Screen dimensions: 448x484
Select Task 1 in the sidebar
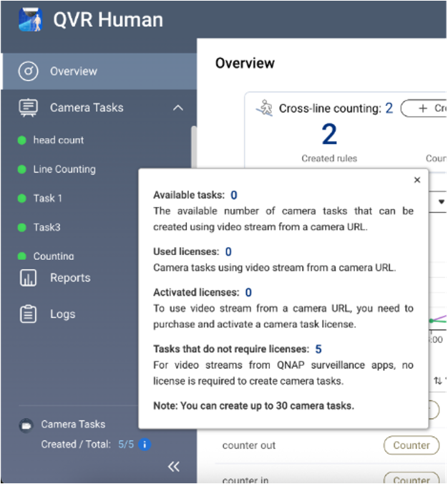tap(47, 198)
